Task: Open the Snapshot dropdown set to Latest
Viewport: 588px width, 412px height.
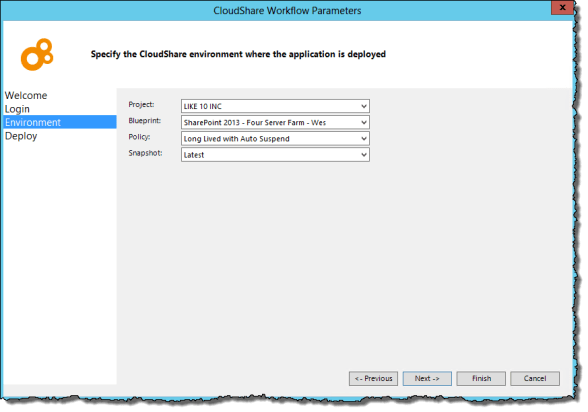Action: (275, 154)
